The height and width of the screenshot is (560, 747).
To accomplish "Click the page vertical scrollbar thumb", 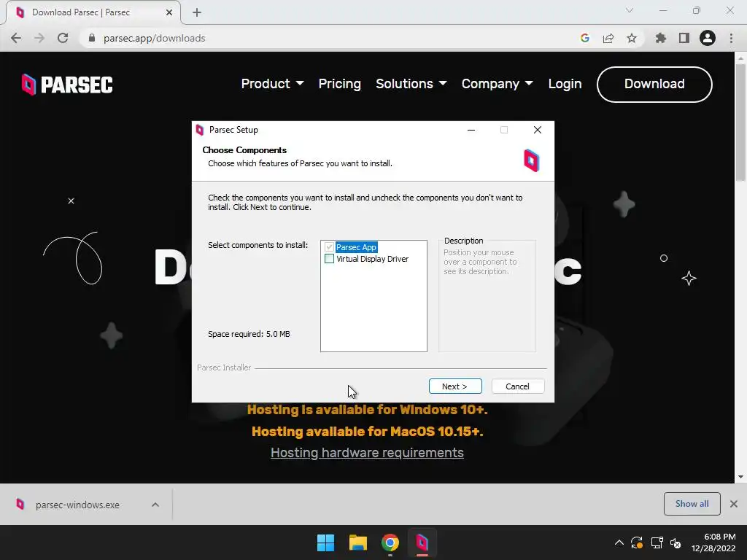I will 740,122.
